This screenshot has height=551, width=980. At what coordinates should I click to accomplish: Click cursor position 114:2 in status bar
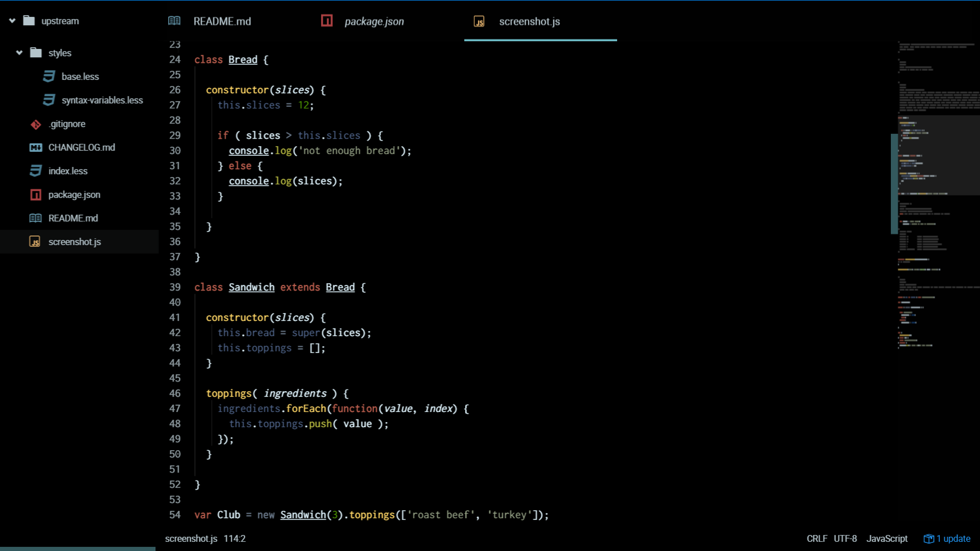pos(234,539)
